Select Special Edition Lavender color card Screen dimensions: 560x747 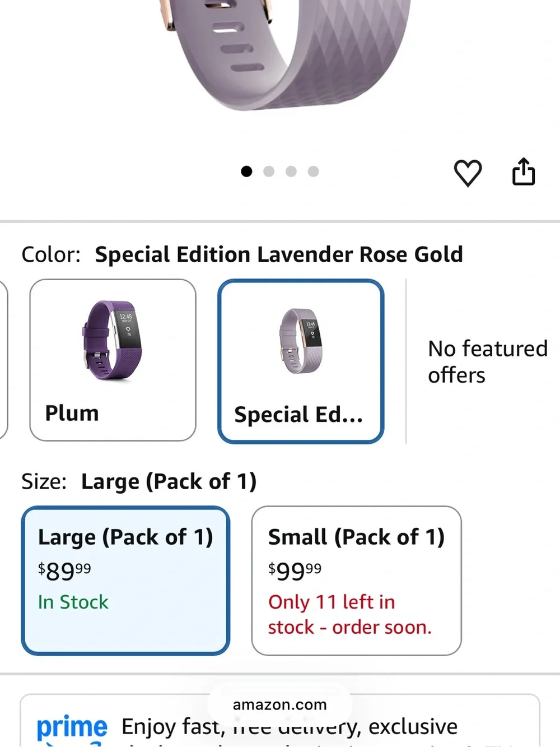[301, 361]
